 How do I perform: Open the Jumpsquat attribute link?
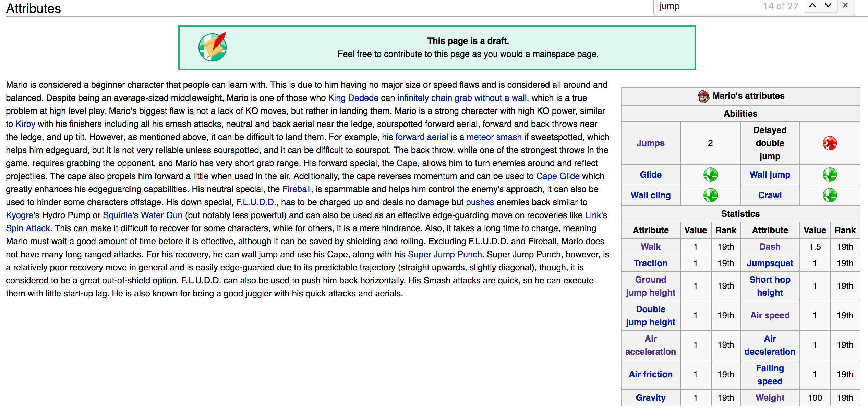point(770,263)
